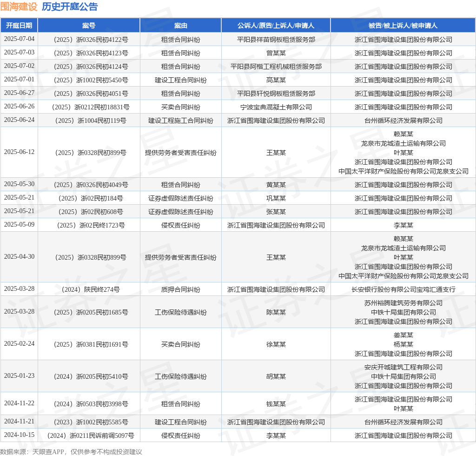
Task: Click the 案号 column header
Action: pos(89,26)
